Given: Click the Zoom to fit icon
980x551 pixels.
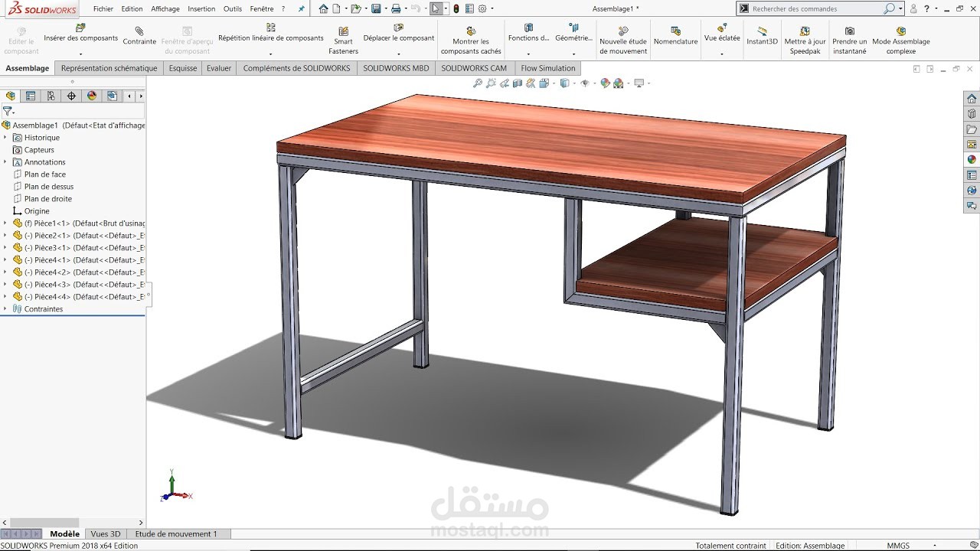Looking at the screenshot, I should click(x=478, y=83).
